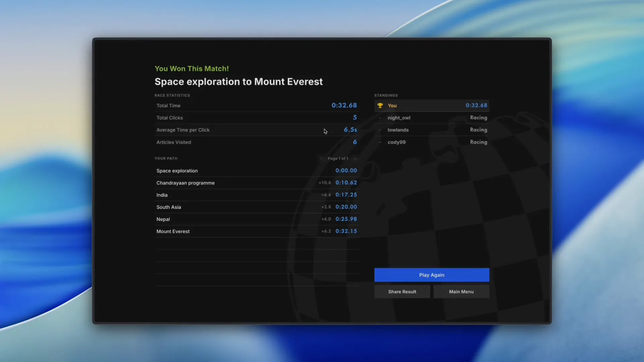Click the +10.6 split time
The width and height of the screenshot is (644, 362).
325,183
